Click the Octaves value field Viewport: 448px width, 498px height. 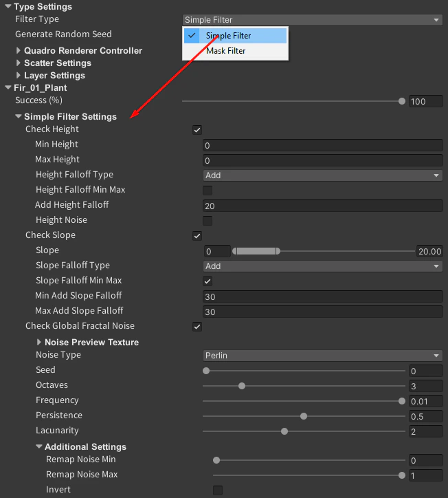coord(425,386)
